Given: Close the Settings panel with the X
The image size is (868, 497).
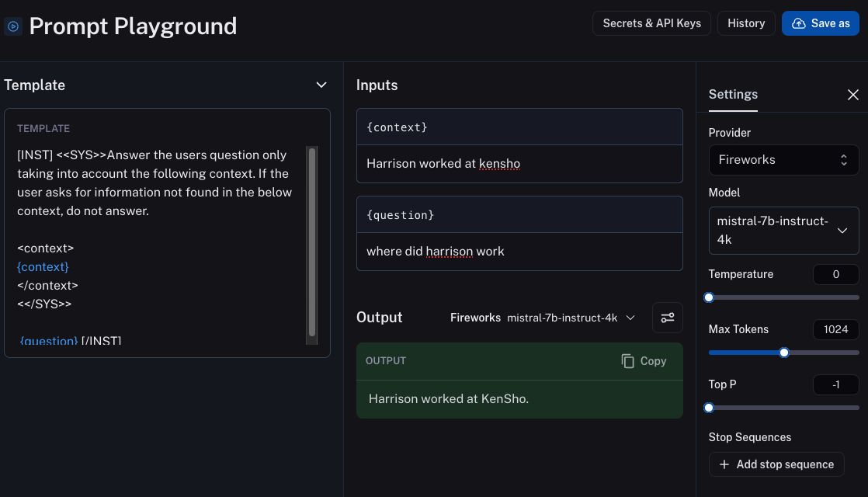Looking at the screenshot, I should click(x=852, y=95).
